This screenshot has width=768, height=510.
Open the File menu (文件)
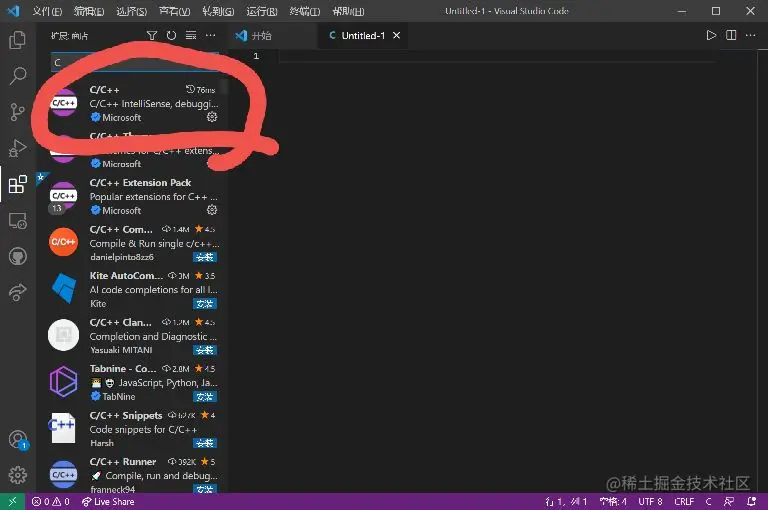[47, 11]
